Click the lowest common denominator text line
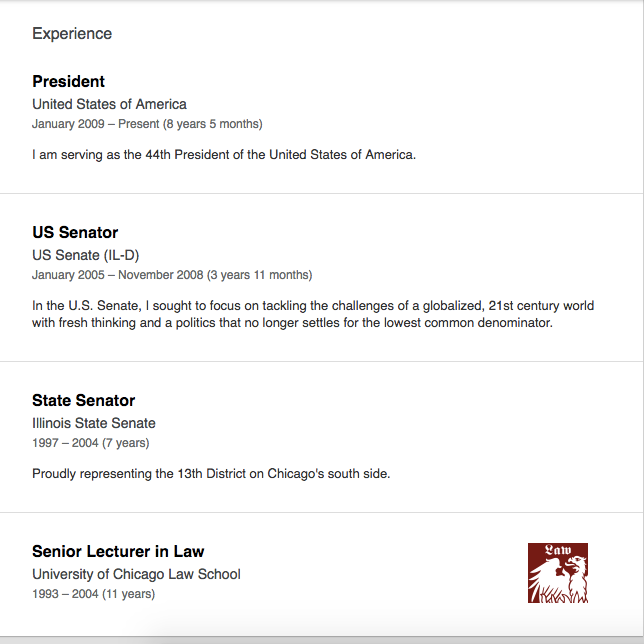Image resolution: width=644 pixels, height=644 pixels. [x=292, y=323]
